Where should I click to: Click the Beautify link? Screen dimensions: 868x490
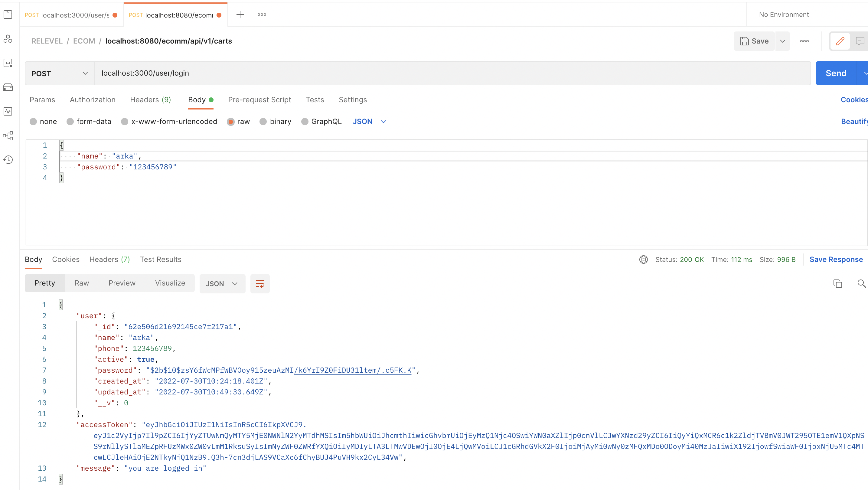click(854, 122)
